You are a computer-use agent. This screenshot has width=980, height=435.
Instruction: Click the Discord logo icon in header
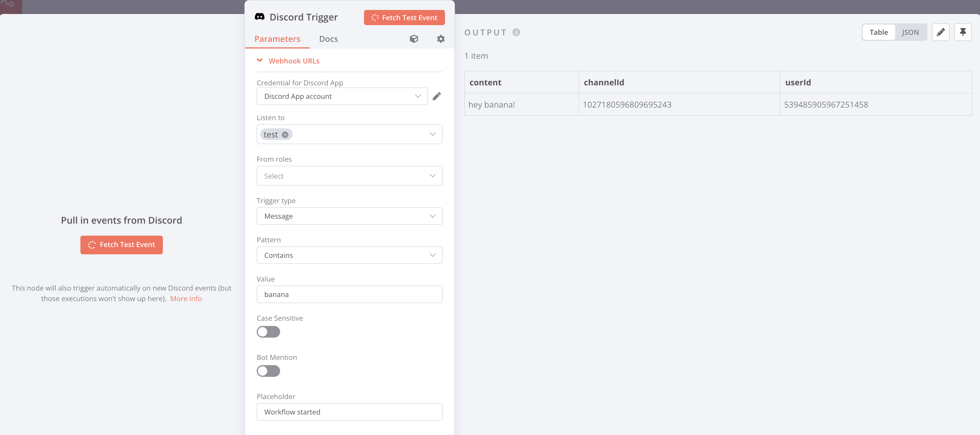tap(259, 17)
